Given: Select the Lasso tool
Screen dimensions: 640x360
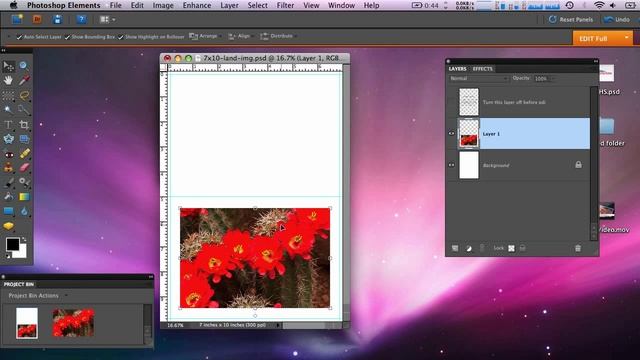Looking at the screenshot, I should click(x=24, y=96).
